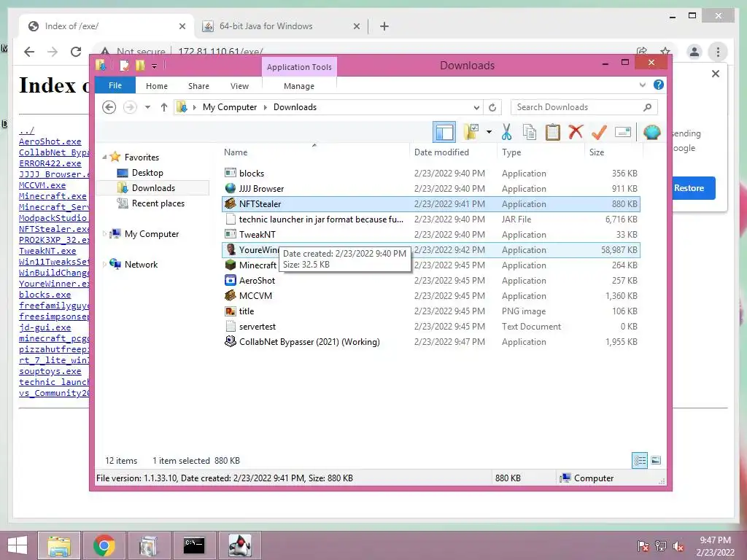Click the Application Tools contextual tab
The width and height of the screenshot is (747, 560).
[299, 66]
